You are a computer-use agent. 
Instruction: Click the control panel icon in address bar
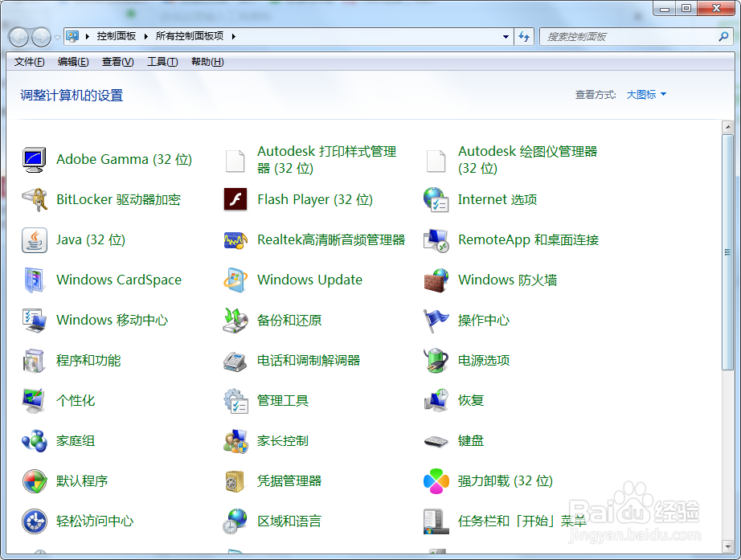click(x=72, y=36)
